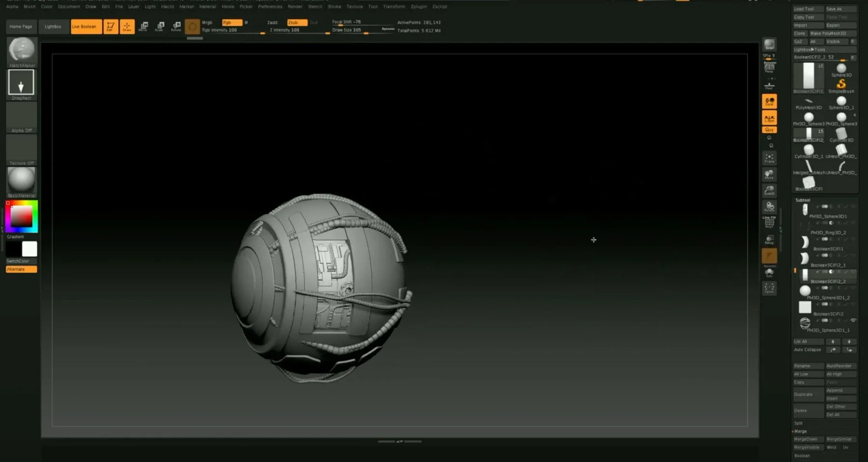Click the gizmo 3D circle icon
Viewport: 868px width, 462px height.
pyautogui.click(x=192, y=27)
